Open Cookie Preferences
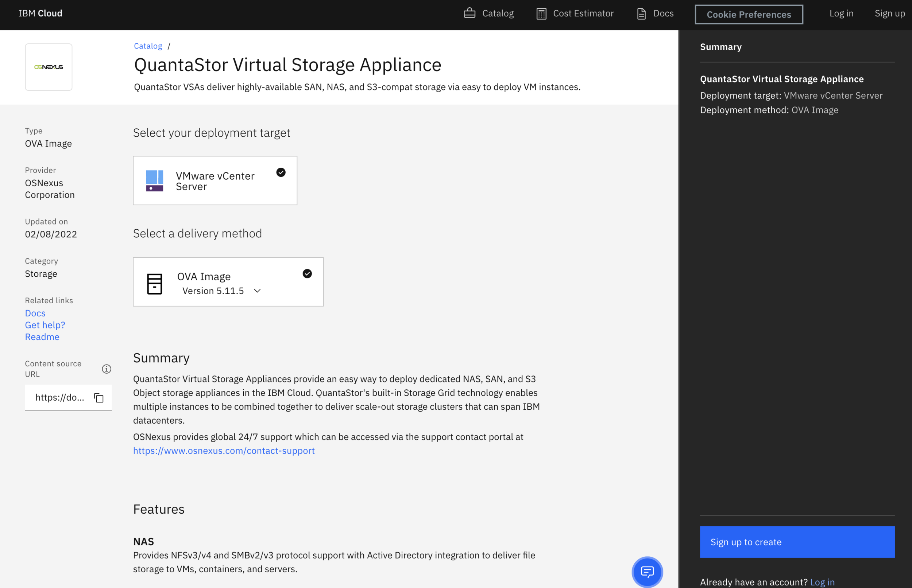Viewport: 912px width, 588px height. (749, 15)
